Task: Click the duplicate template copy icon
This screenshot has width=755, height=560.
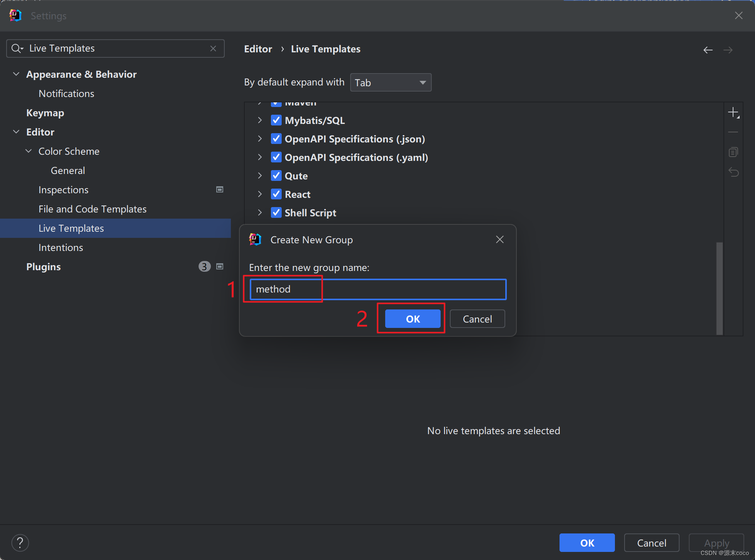Action: 733,152
